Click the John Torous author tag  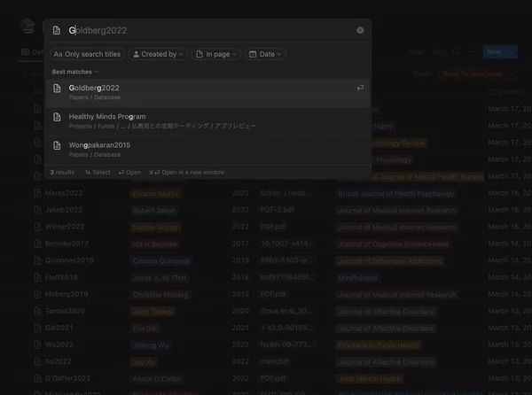pyautogui.click(x=153, y=312)
